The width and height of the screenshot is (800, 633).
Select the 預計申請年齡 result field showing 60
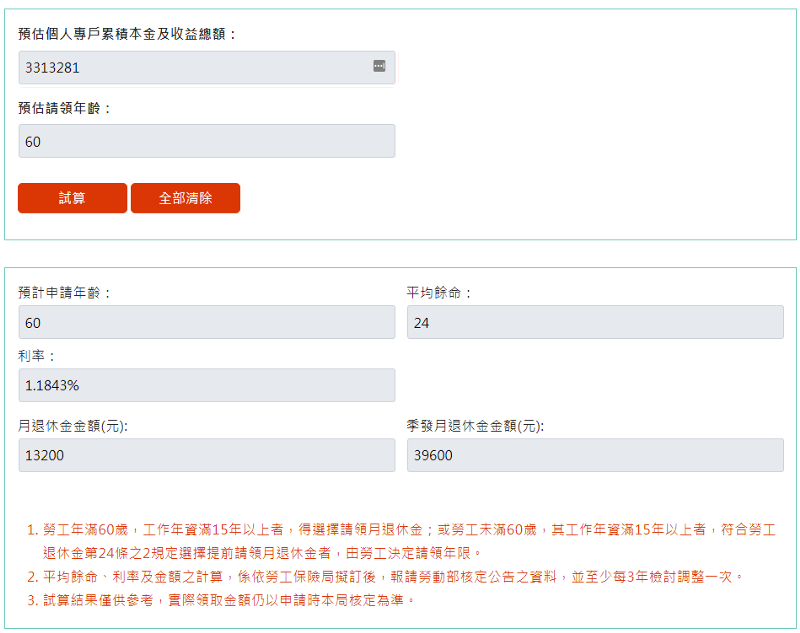click(207, 322)
